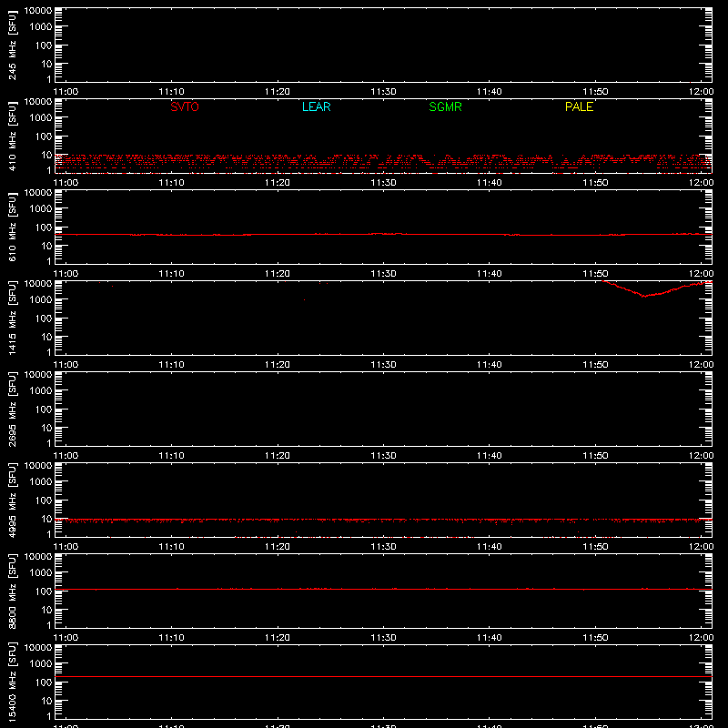Click 11:00 tick label below 245 MHz panel

(66, 92)
